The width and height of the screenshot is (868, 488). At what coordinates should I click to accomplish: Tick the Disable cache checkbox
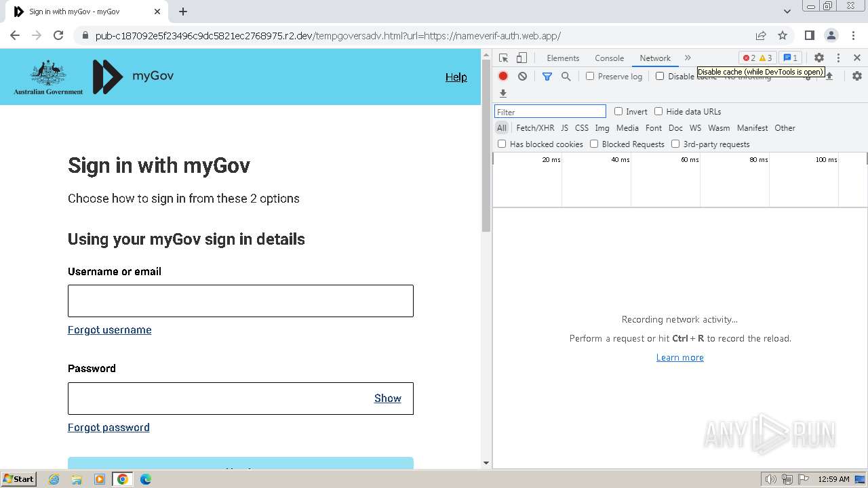point(660,76)
